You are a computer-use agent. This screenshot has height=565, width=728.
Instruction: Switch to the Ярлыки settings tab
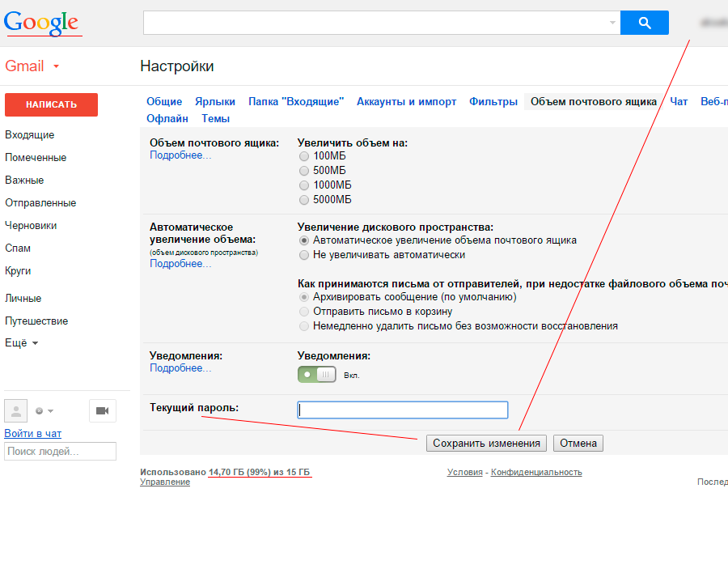(215, 102)
